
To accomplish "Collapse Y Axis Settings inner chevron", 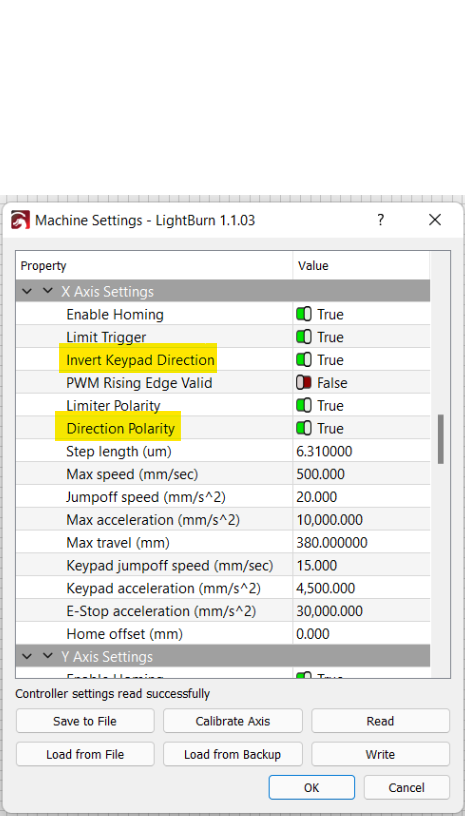I will coord(48,656).
